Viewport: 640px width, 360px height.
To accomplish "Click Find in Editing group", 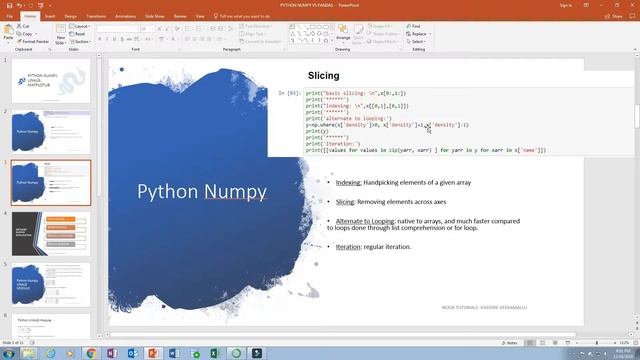I will (x=413, y=26).
